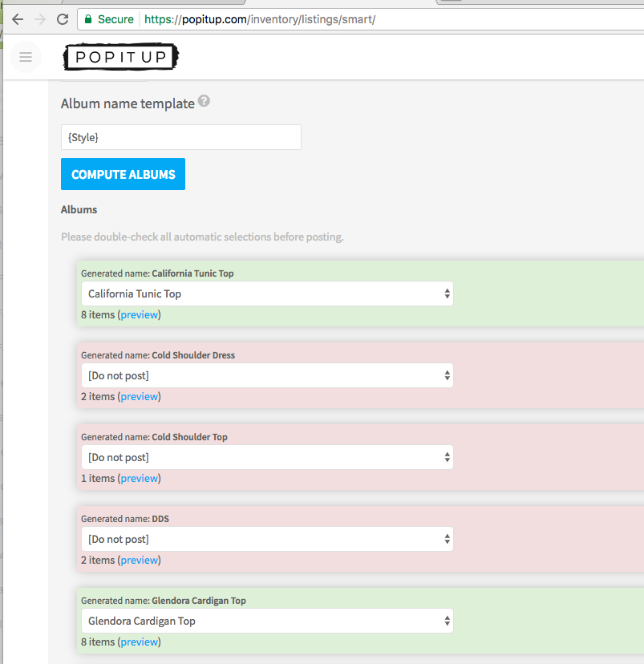The width and height of the screenshot is (644, 664).
Task: Open the hamburger menu
Action: pos(26,57)
